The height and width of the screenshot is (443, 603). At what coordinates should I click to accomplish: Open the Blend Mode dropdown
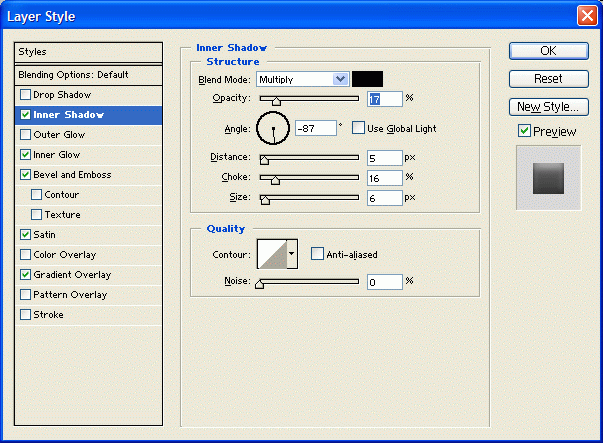302,79
